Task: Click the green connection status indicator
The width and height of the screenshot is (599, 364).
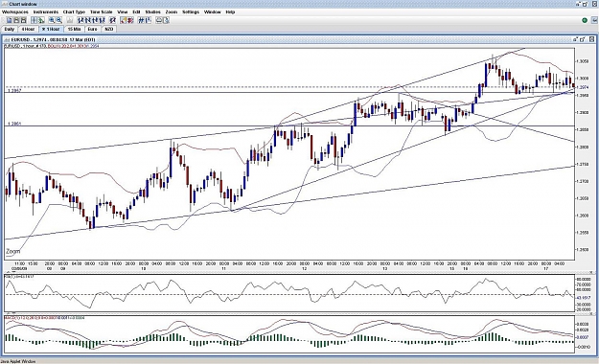Action: click(585, 20)
